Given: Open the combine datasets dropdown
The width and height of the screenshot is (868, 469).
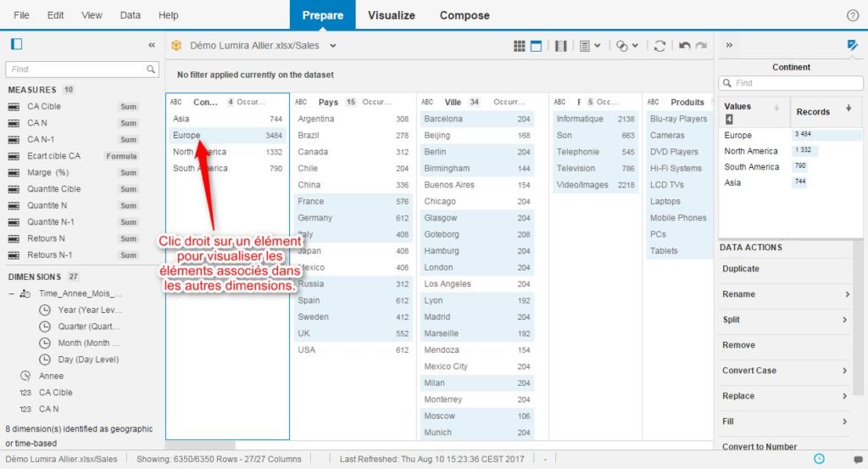Looking at the screenshot, I should coord(626,46).
